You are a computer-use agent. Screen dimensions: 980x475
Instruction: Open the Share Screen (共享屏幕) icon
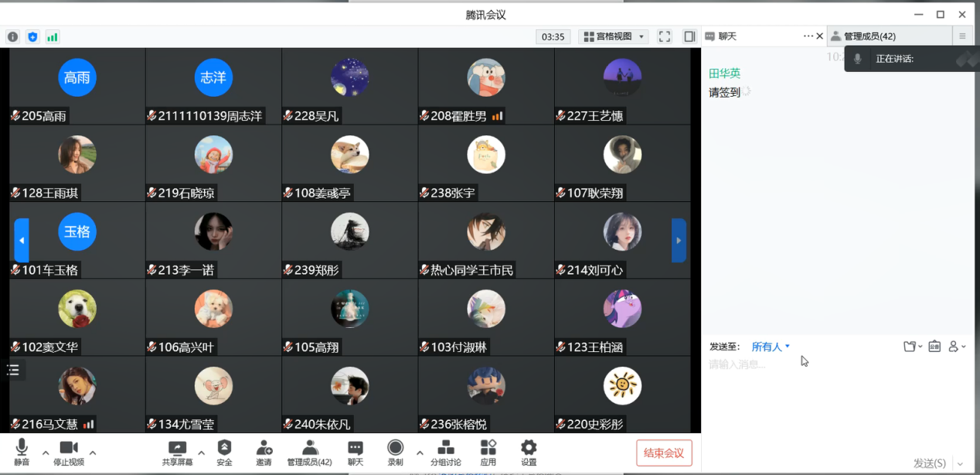coord(177,453)
